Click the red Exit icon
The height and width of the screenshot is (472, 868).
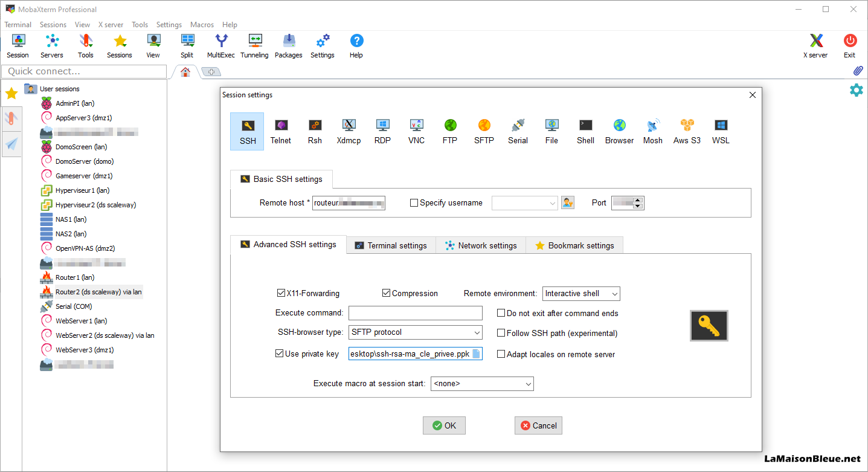coord(850,46)
